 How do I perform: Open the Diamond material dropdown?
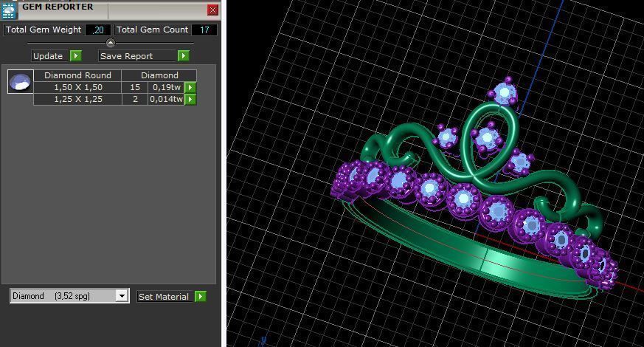pyautogui.click(x=122, y=296)
